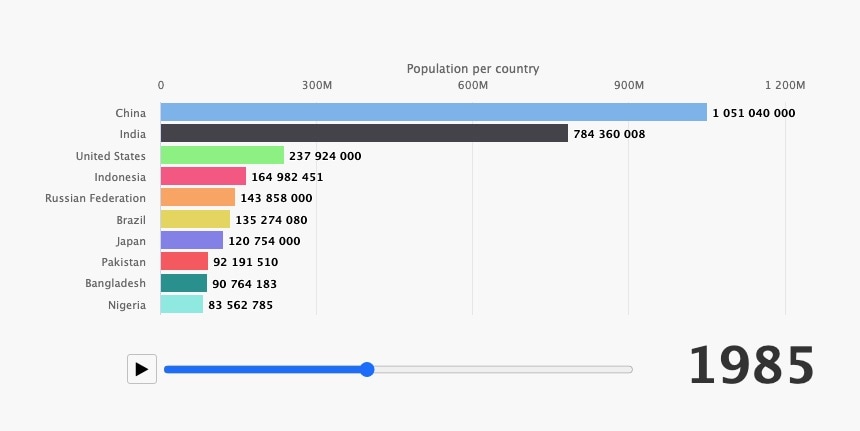Select the red Pakistan bar

[184, 262]
